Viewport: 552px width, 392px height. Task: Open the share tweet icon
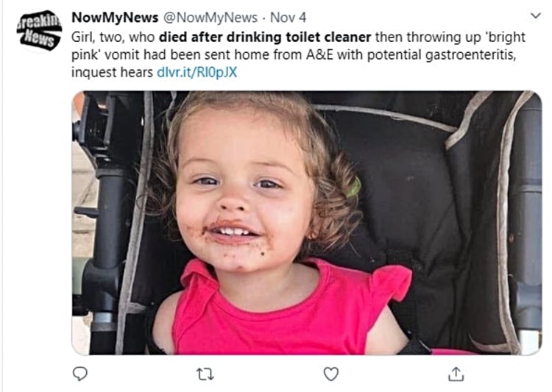pos(456,374)
